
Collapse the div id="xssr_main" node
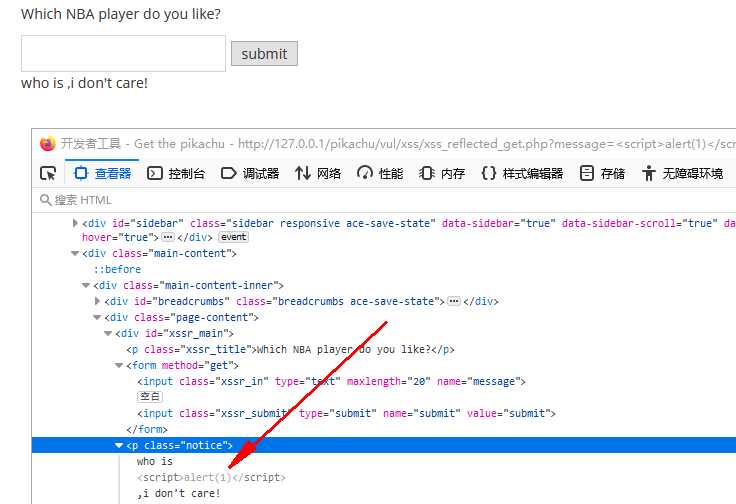108,333
